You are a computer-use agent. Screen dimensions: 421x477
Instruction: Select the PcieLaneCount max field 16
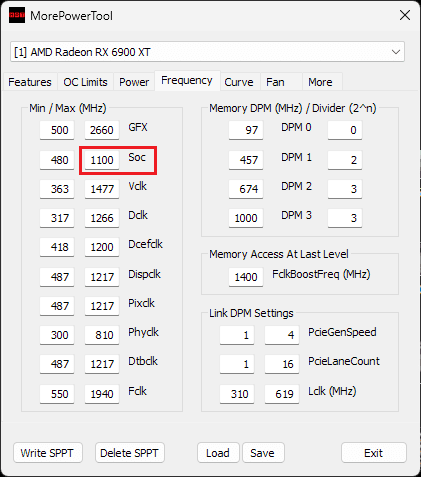point(282,364)
